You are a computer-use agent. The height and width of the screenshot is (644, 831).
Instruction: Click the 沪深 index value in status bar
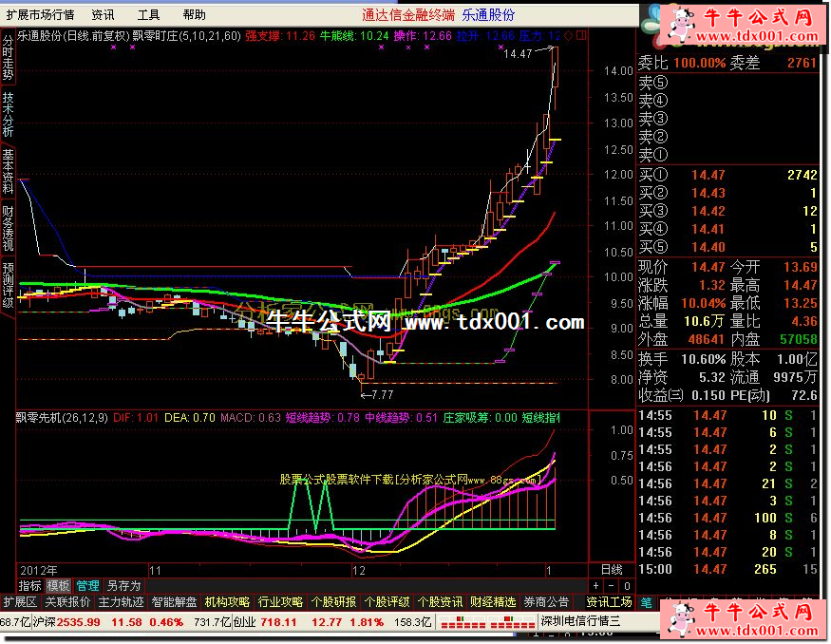(x=78, y=623)
